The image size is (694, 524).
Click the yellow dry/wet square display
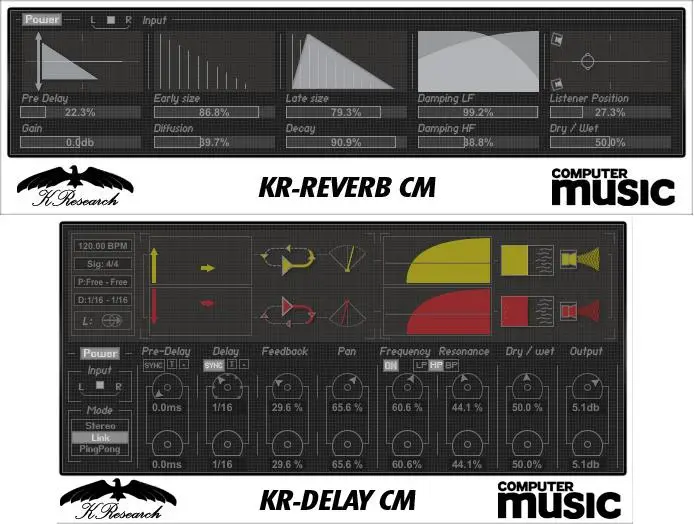(514, 260)
